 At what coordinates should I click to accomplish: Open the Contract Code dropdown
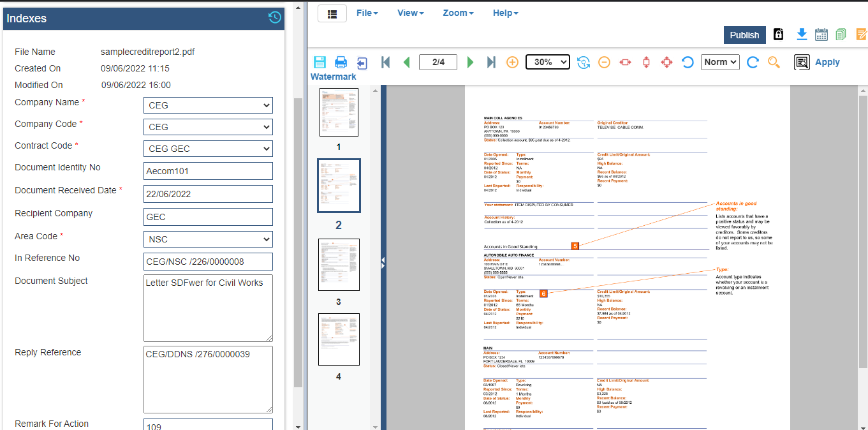pos(208,149)
